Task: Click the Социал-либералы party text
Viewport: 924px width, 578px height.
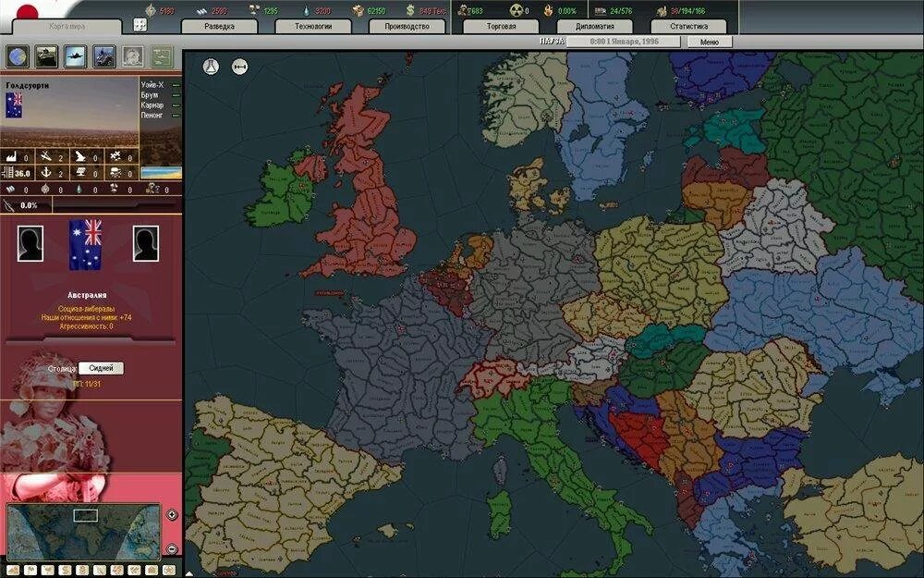Action: pos(86,309)
